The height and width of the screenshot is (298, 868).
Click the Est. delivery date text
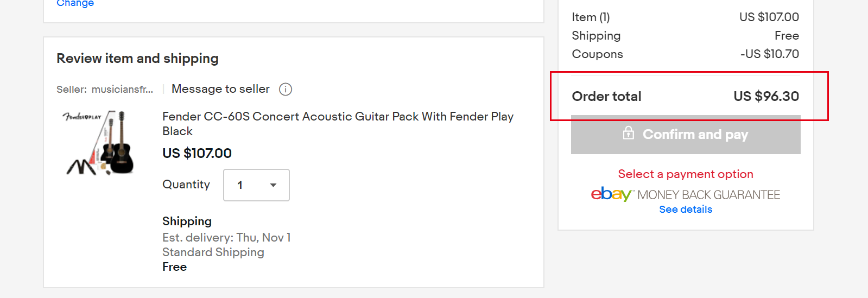pos(226,238)
